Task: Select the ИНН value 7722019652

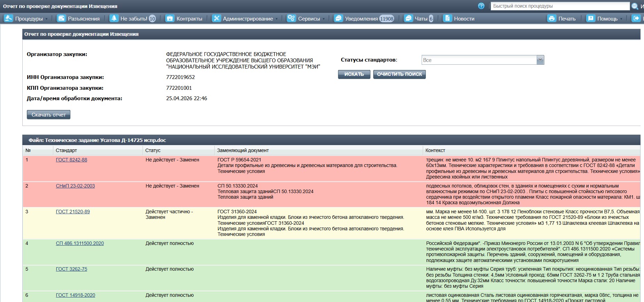Action: (181, 77)
